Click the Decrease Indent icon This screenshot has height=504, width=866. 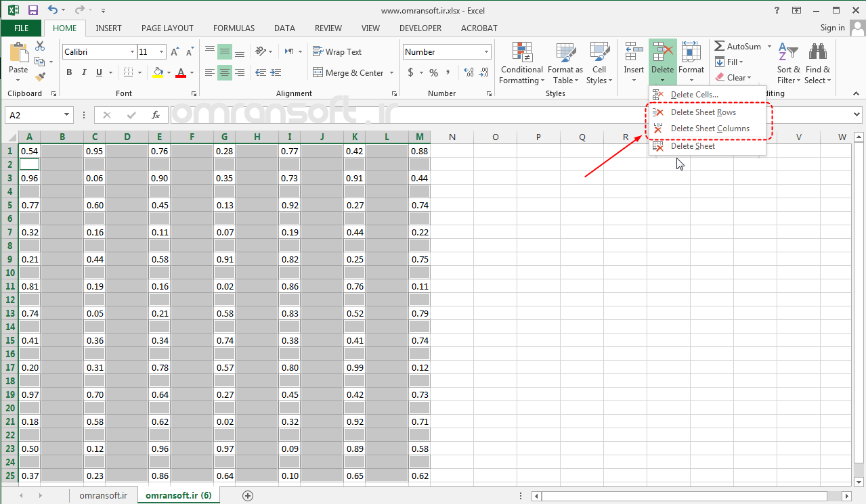[x=260, y=72]
